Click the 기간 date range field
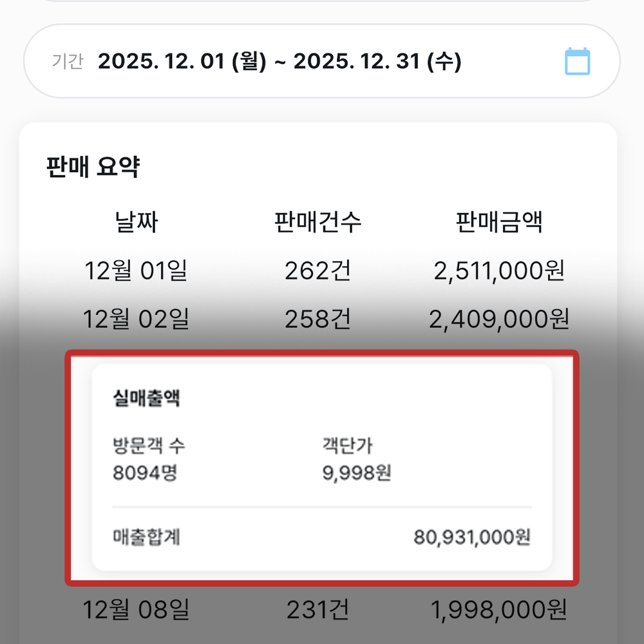The height and width of the screenshot is (644, 644). (x=279, y=62)
